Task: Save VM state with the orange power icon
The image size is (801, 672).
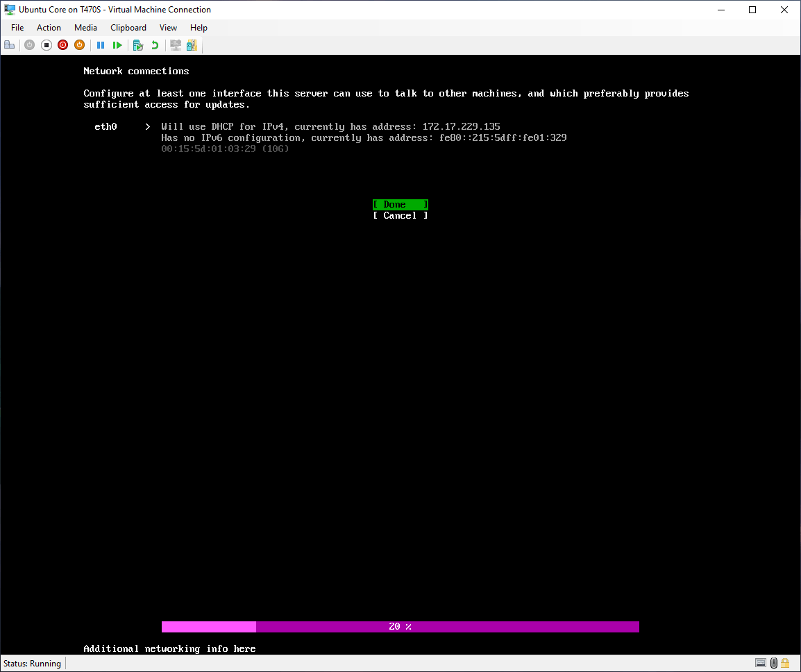Action: point(79,45)
